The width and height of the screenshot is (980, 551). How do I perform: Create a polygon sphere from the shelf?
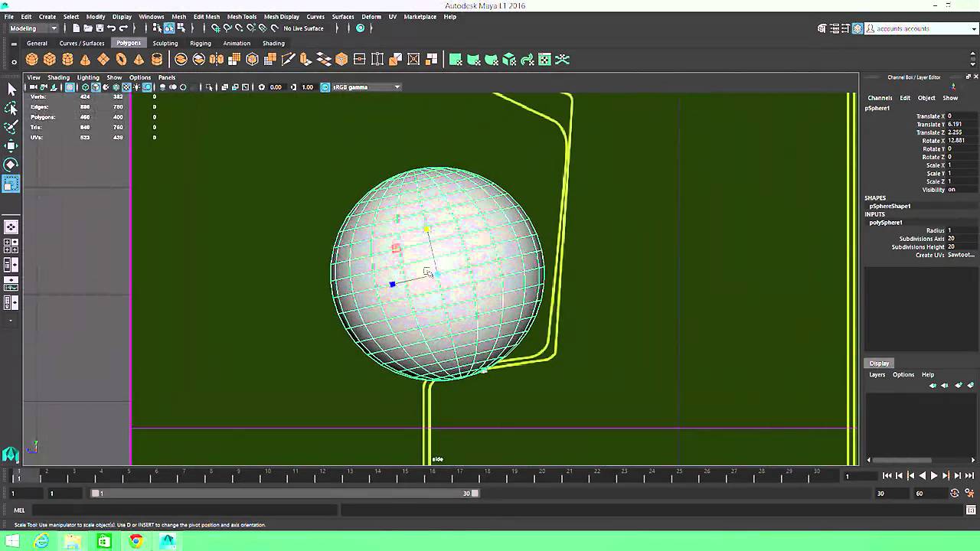coord(31,60)
